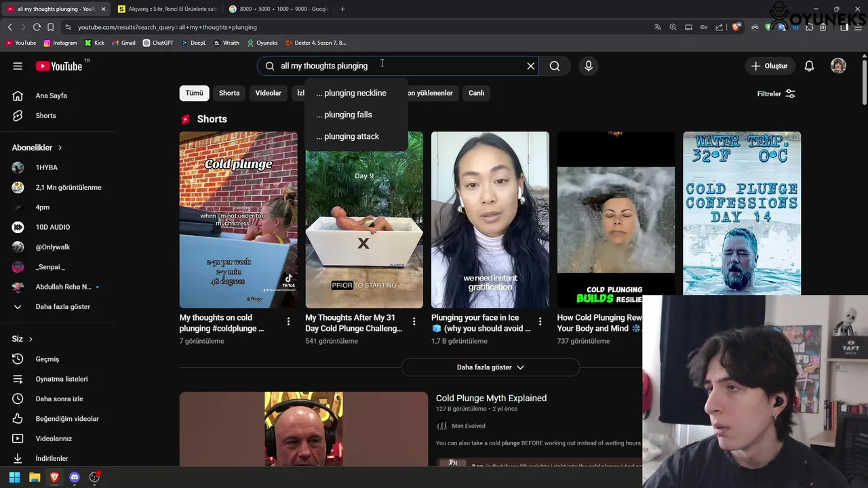Expand Daha fazla göster under Shorts
The image size is (868, 488).
click(x=490, y=367)
